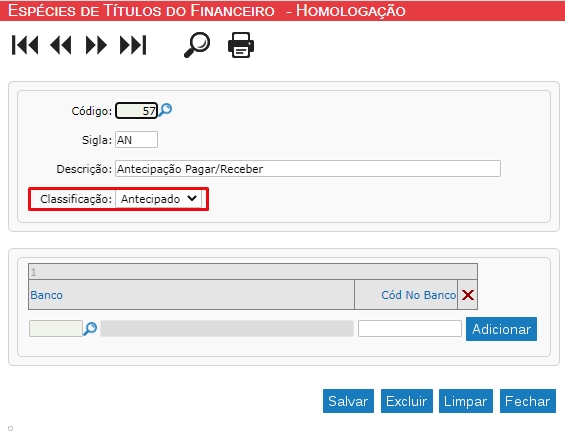Click the Cód No Banco input box

point(410,329)
